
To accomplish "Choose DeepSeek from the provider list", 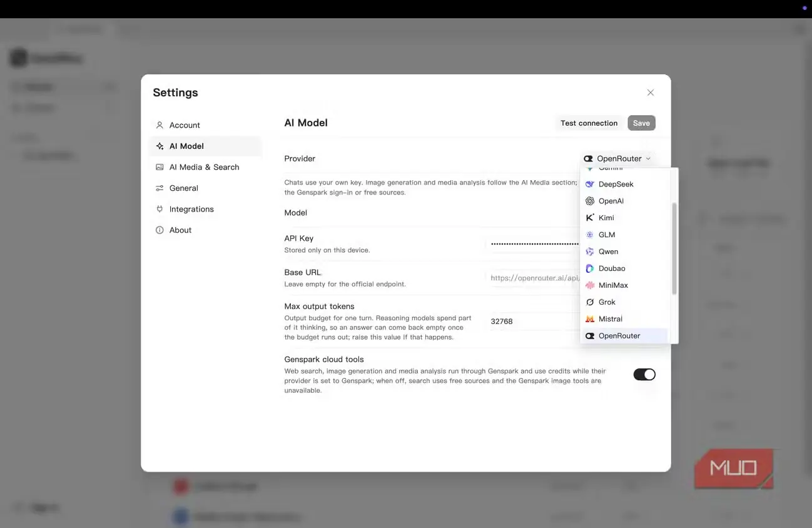I will click(x=625, y=185).
